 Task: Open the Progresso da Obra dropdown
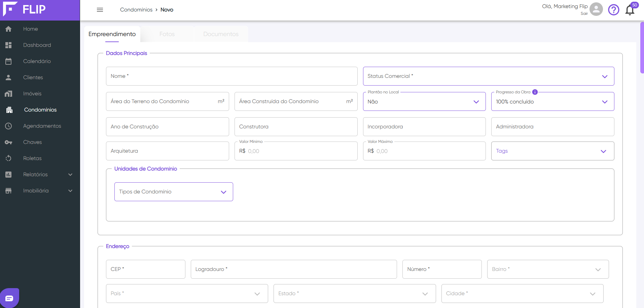pos(553,101)
